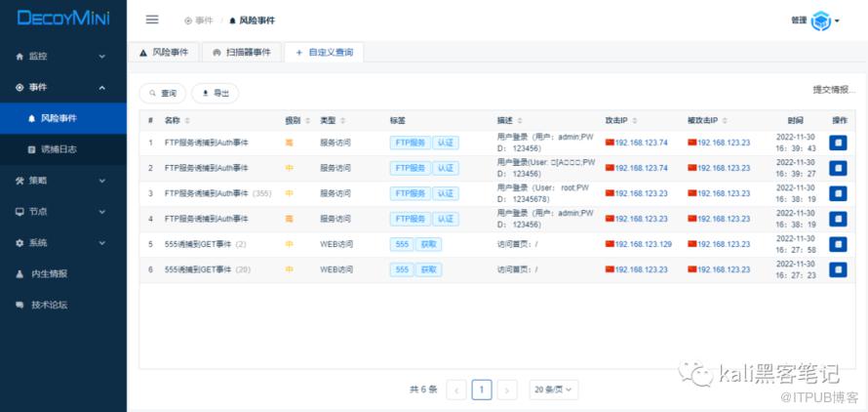Expand the 策略 sidebar section

(62, 181)
